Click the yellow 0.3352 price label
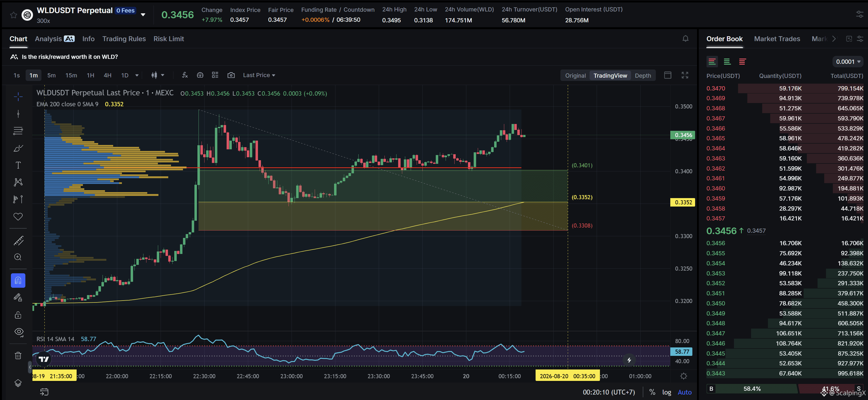Viewport: 868px width, 400px height. click(683, 202)
